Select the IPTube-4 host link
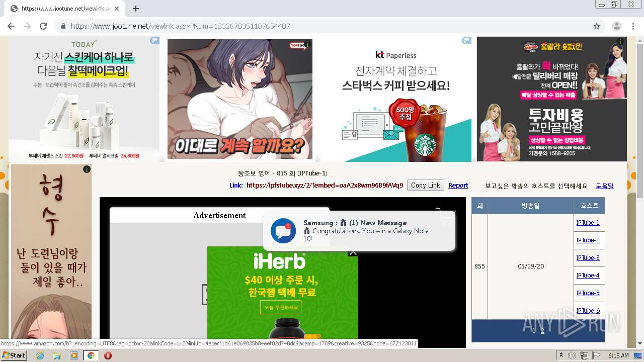Image resolution: width=644 pixels, height=362 pixels. pyautogui.click(x=588, y=276)
